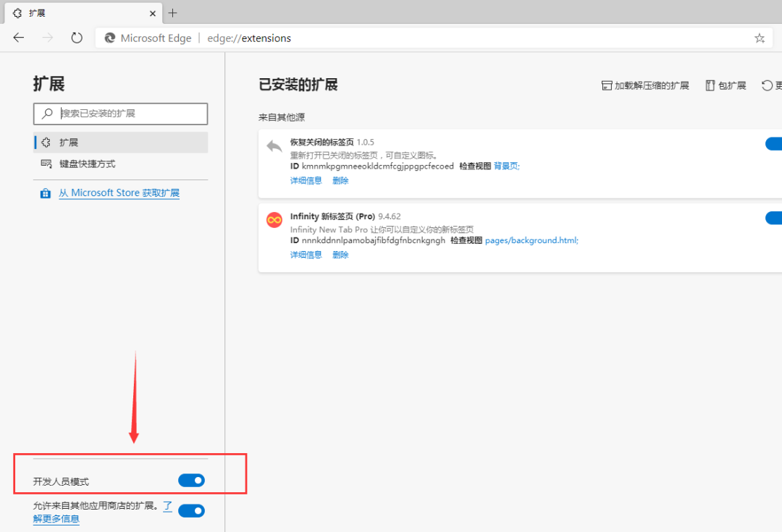Click the edge://extensions address bar
The image size is (782, 532).
point(434,38)
